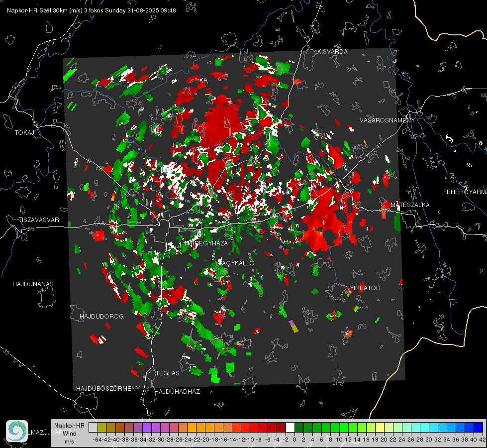Click the -64 value on the legend scale
The height and width of the screenshot is (448, 487).
(97, 440)
